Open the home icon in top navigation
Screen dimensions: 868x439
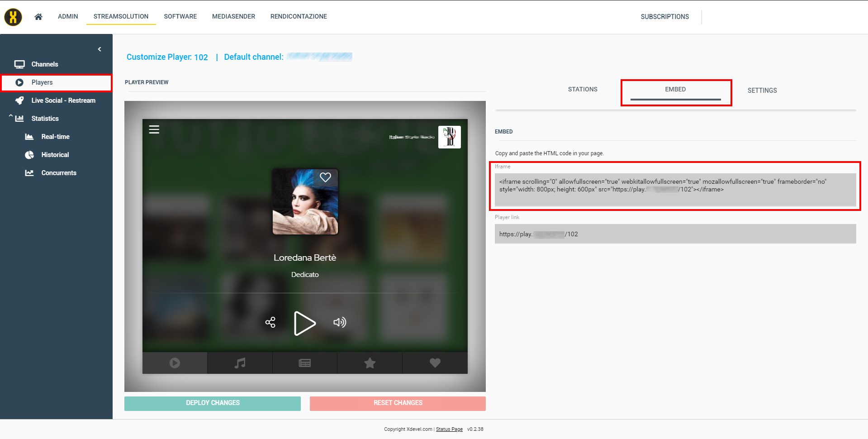(38, 17)
